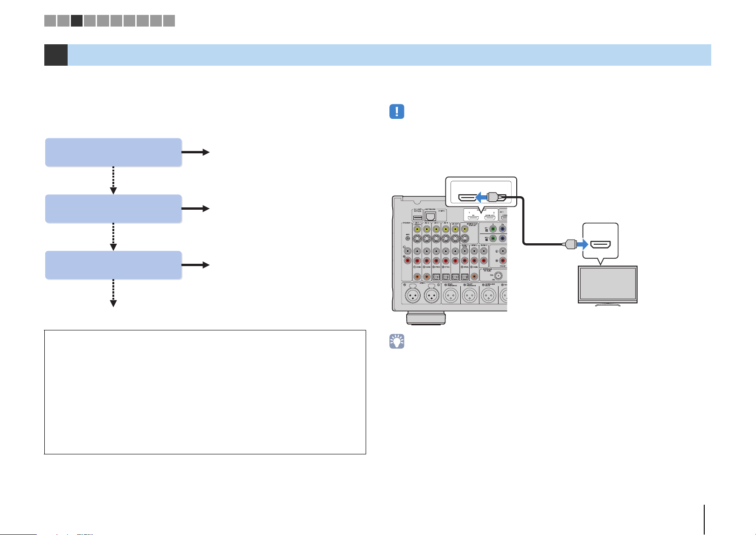This screenshot has height=535, width=756.
Task: Click the blue arrow pointing into TV HDMI
Action: point(582,244)
